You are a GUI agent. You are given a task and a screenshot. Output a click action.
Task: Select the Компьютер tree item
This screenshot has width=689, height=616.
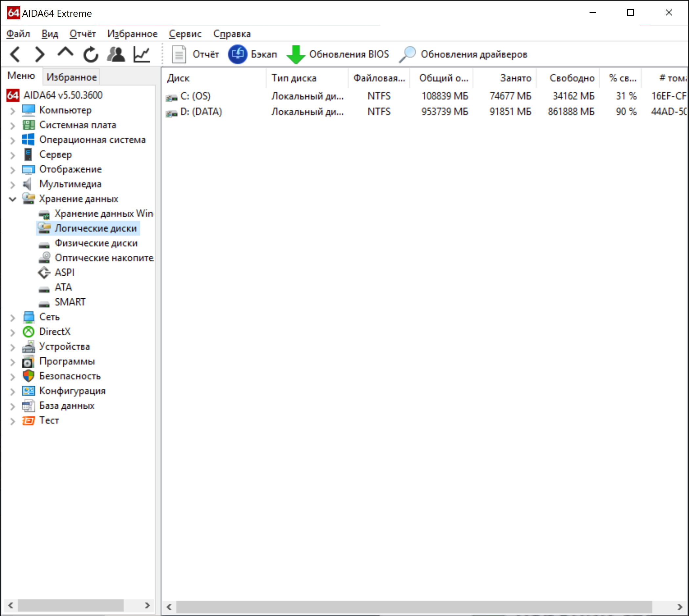point(65,110)
